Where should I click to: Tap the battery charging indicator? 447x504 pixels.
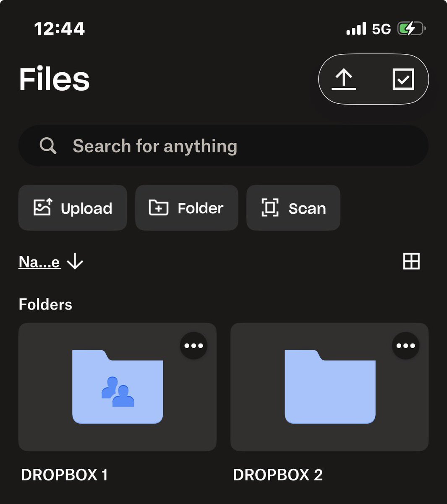pos(412,29)
